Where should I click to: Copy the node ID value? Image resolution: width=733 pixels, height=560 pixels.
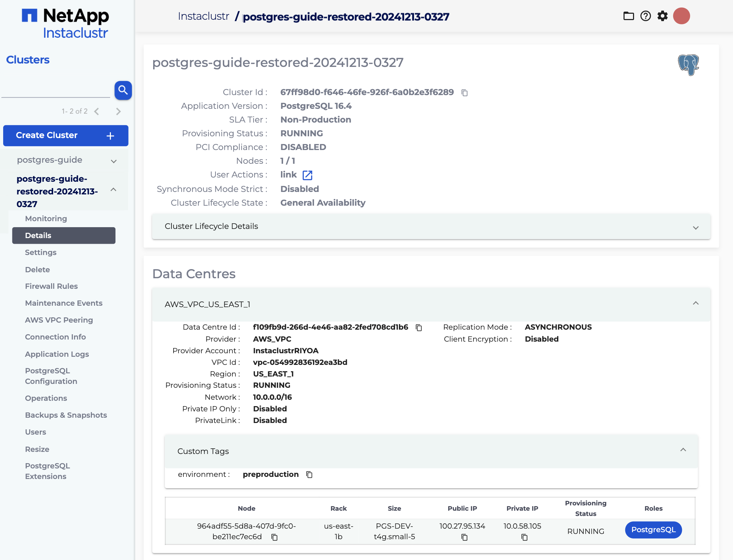click(x=274, y=537)
